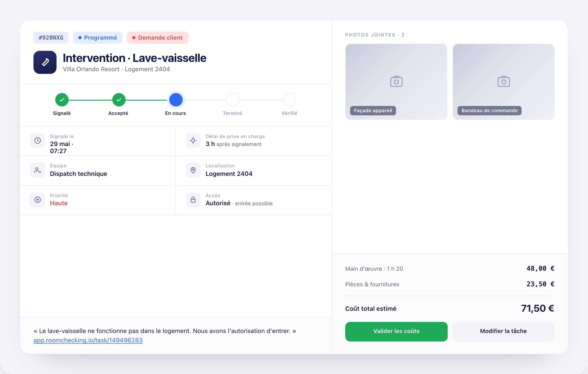Click the PHOTOS JOINTES · 2 heading
The height and width of the screenshot is (374, 588).
click(375, 35)
